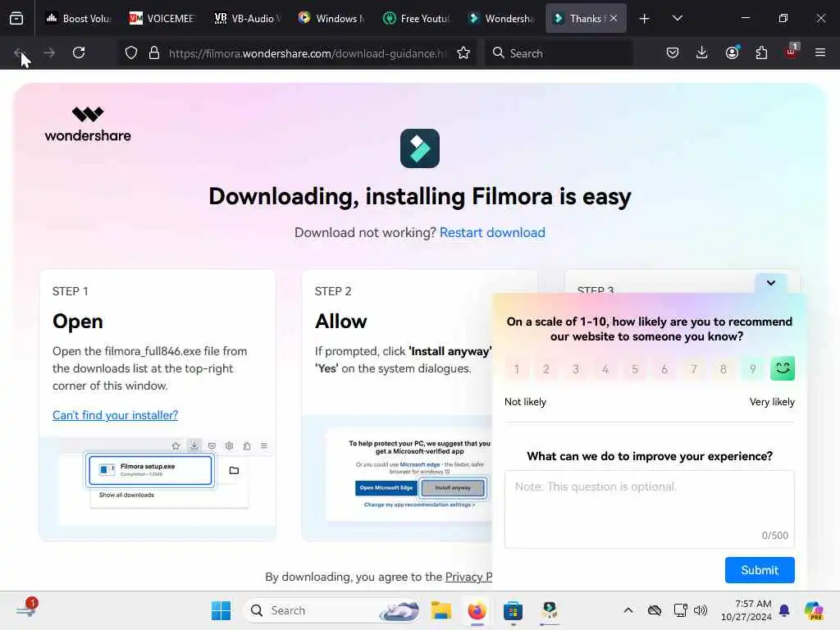Click the taskbar Search box
Viewport: 840px width, 630px height.
332,610
